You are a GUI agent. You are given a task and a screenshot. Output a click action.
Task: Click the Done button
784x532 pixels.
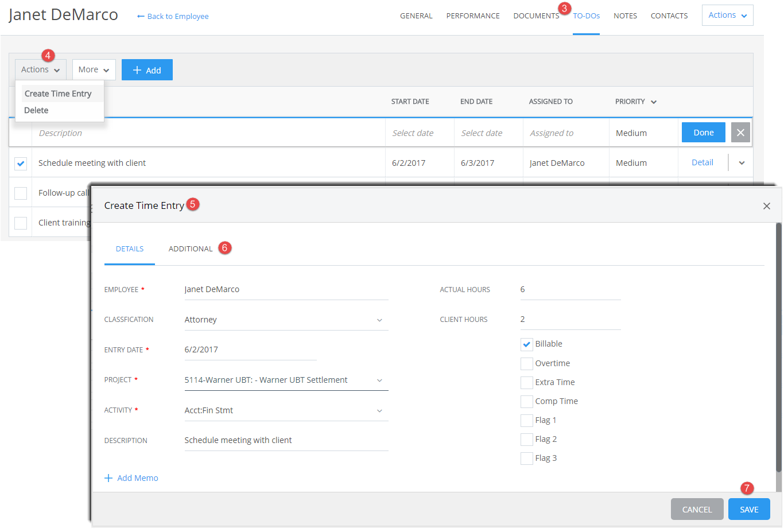(x=704, y=133)
